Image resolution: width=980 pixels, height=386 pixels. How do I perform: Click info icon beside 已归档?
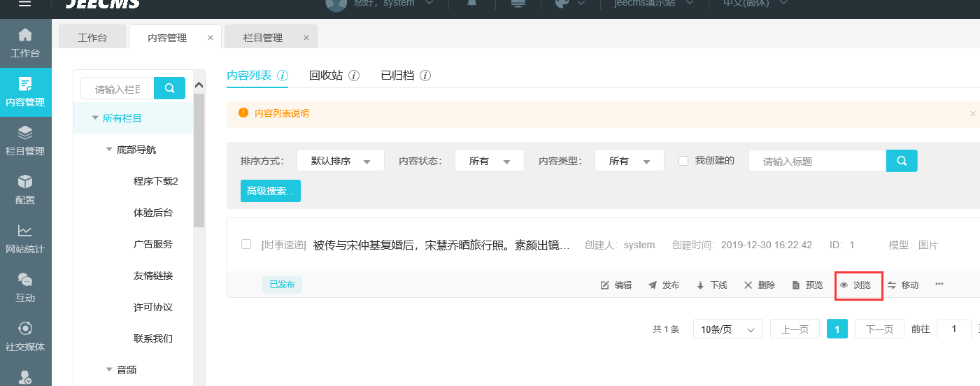425,76
